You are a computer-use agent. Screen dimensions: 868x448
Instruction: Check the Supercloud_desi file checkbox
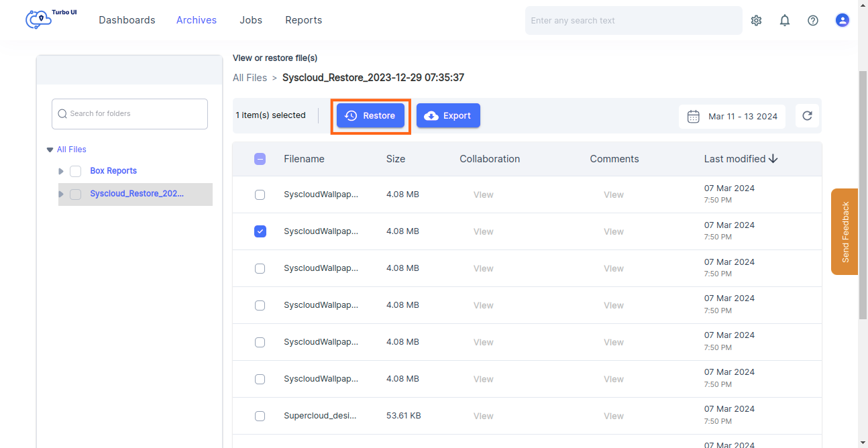[260, 416]
